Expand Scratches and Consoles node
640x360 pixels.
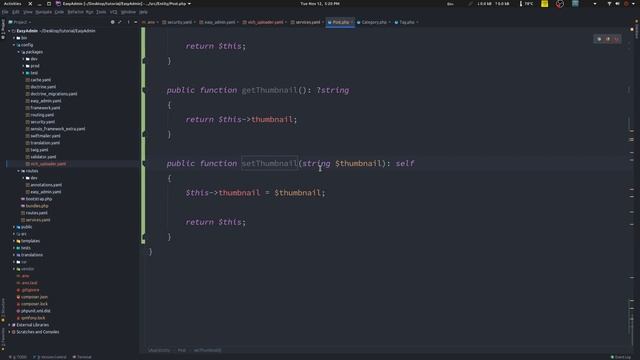click(x=9, y=332)
